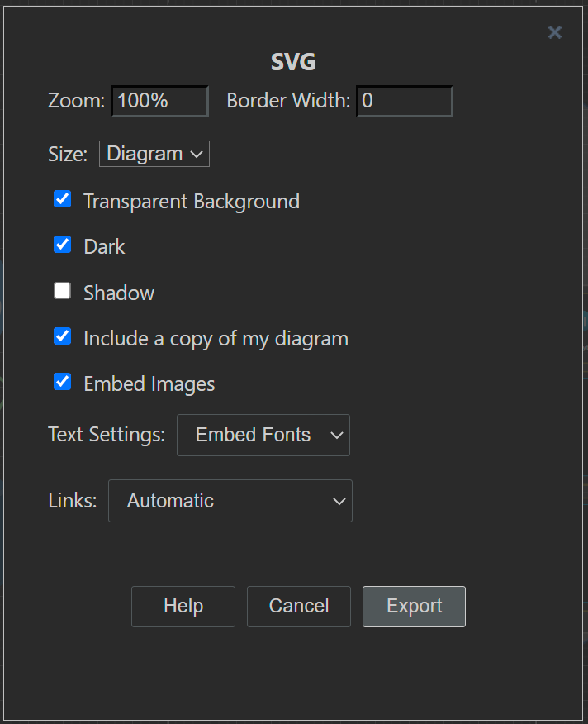Select Embed Fonts in Text Settings
The image size is (588, 724).
click(252, 435)
